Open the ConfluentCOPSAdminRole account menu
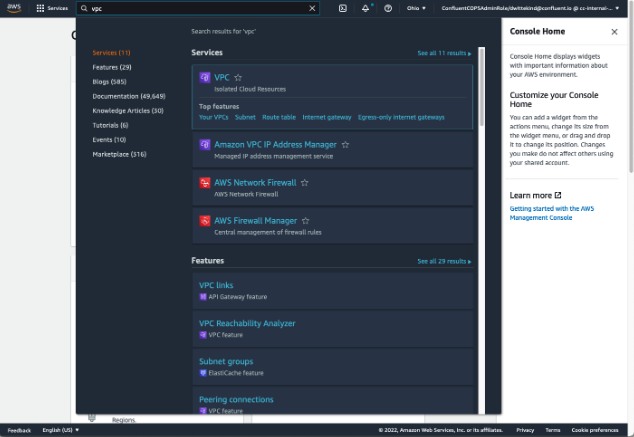The width and height of the screenshot is (634, 437). click(x=530, y=8)
